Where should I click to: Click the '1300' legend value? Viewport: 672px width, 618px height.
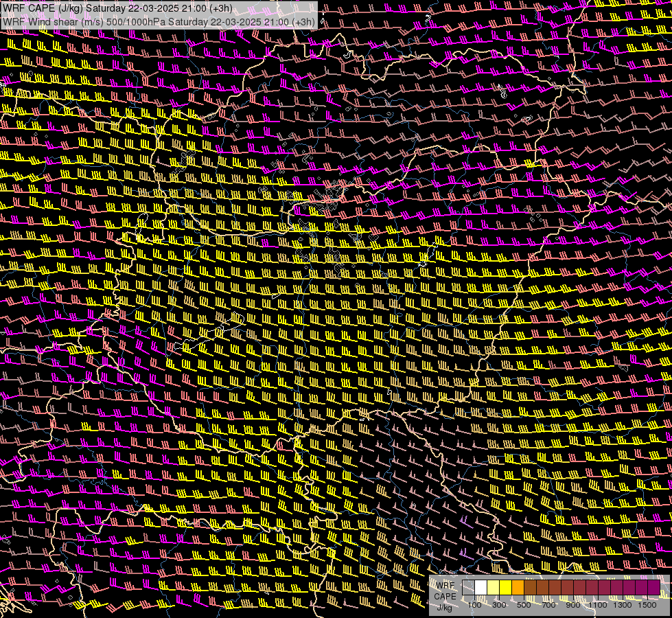pyautogui.click(x=623, y=605)
